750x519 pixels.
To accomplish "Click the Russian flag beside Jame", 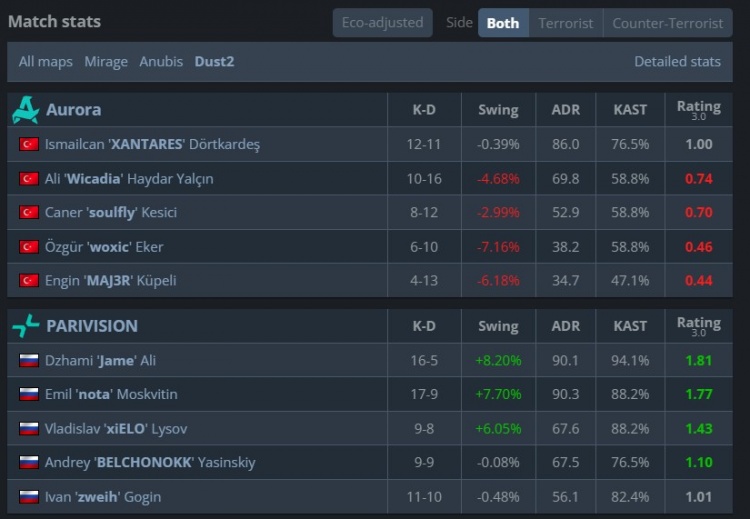I will tap(28, 360).
